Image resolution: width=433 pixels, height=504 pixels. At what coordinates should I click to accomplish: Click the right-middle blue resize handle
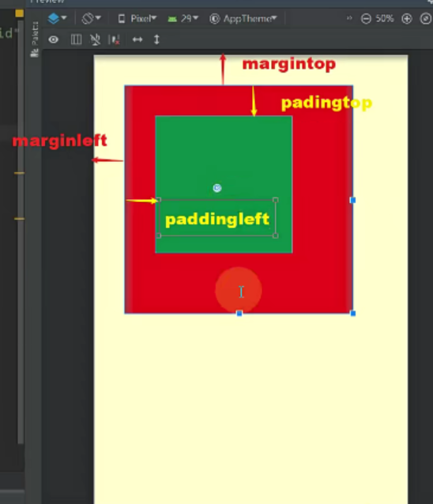point(352,200)
